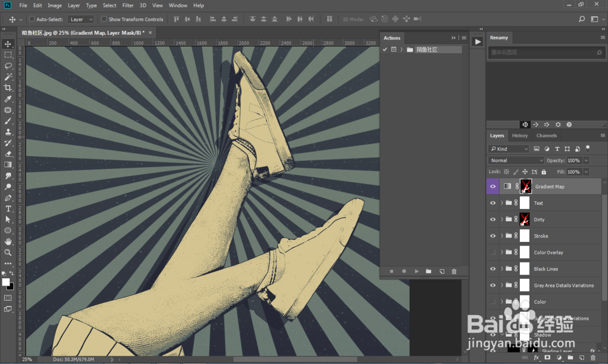Open the Window menu
Screen dimensions: 608x364
(x=178, y=5)
